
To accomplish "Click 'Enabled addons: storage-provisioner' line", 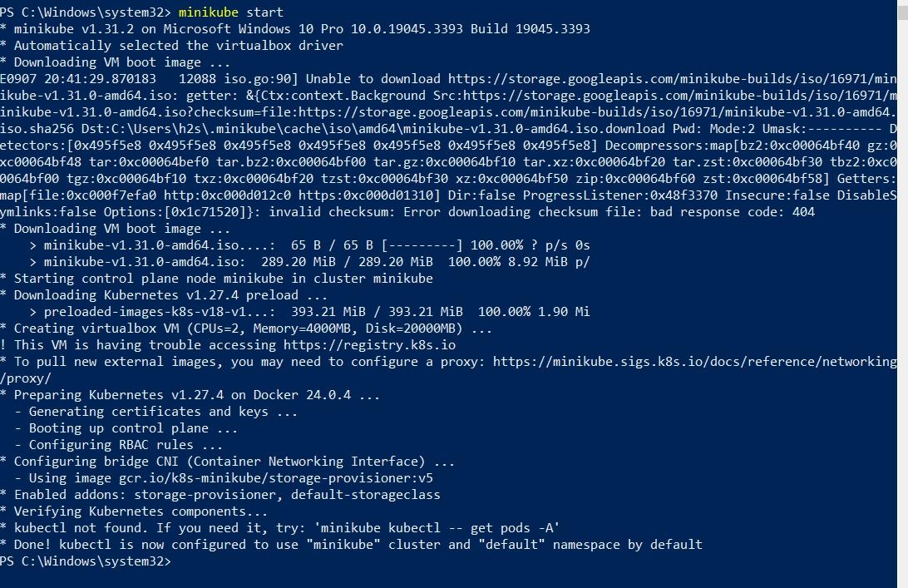I will tap(220, 495).
